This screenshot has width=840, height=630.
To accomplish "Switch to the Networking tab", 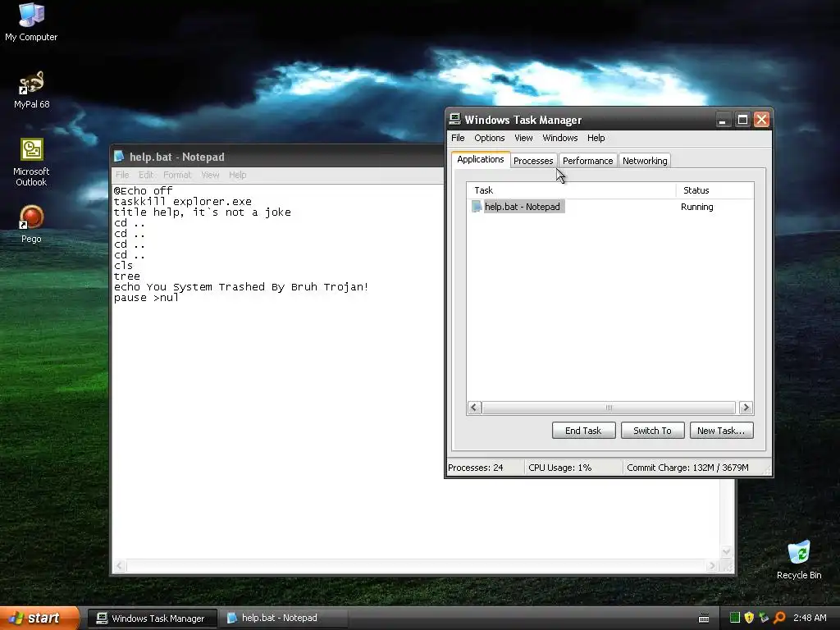I will 645,161.
